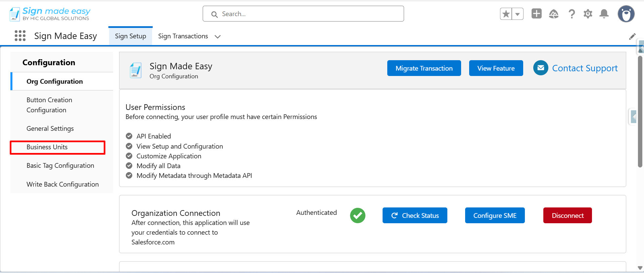Open the Notifications bell icon
Screen dimensions: 644x273
click(604, 14)
